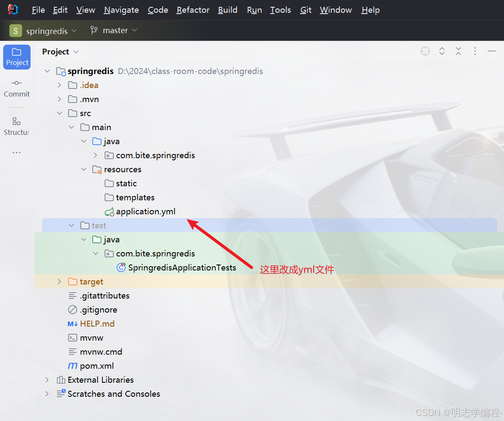The image size is (504, 421).
Task: Open the springredis project dropdown
Action: click(43, 31)
